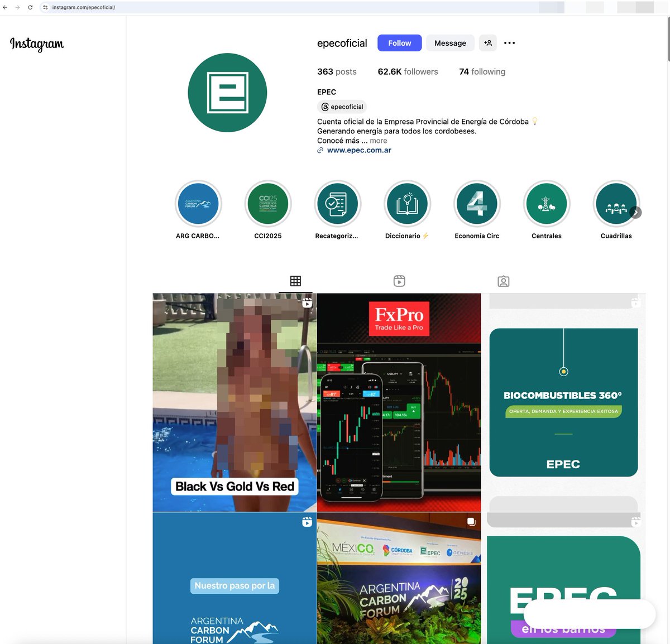Open the Biocombustibles 360° post thumbnail
Screen dimensions: 670x644
(x=563, y=402)
